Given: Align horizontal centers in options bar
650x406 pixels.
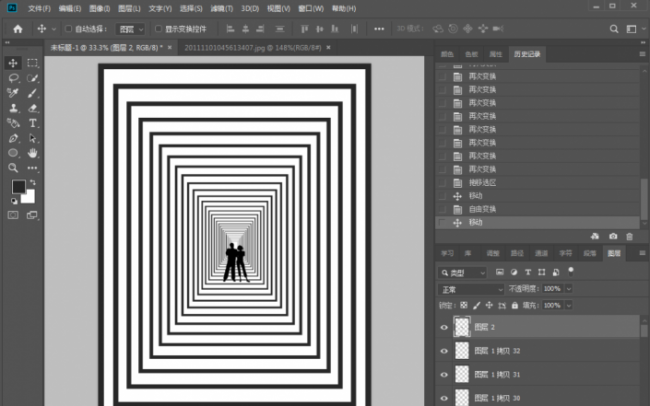Looking at the screenshot, I should point(245,29).
